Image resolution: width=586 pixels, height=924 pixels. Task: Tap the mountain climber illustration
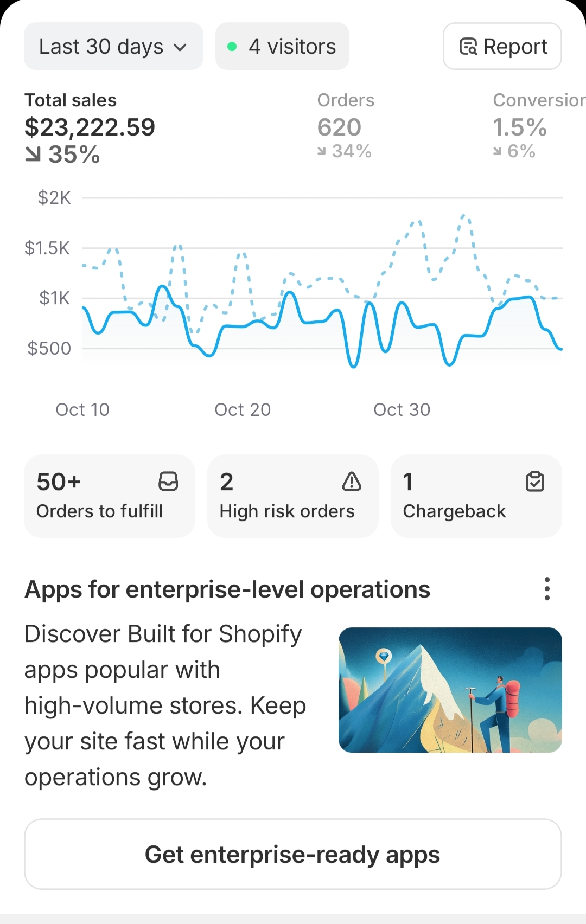pyautogui.click(x=450, y=690)
